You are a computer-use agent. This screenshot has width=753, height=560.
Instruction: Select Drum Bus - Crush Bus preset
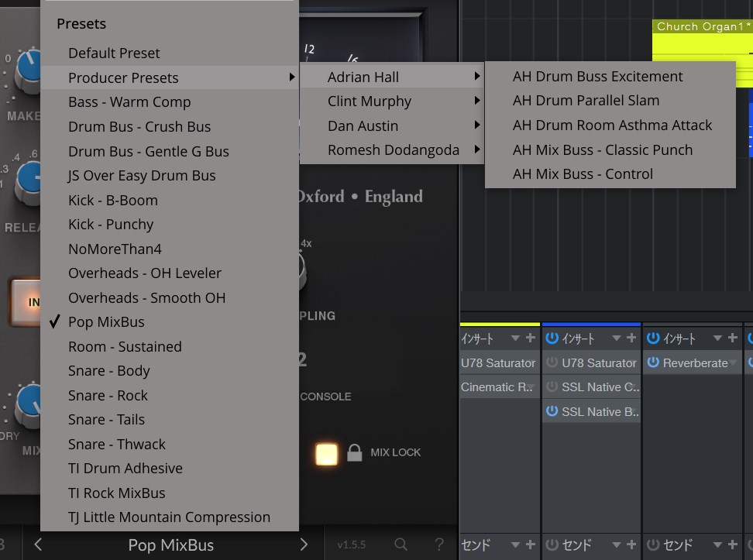point(139,127)
